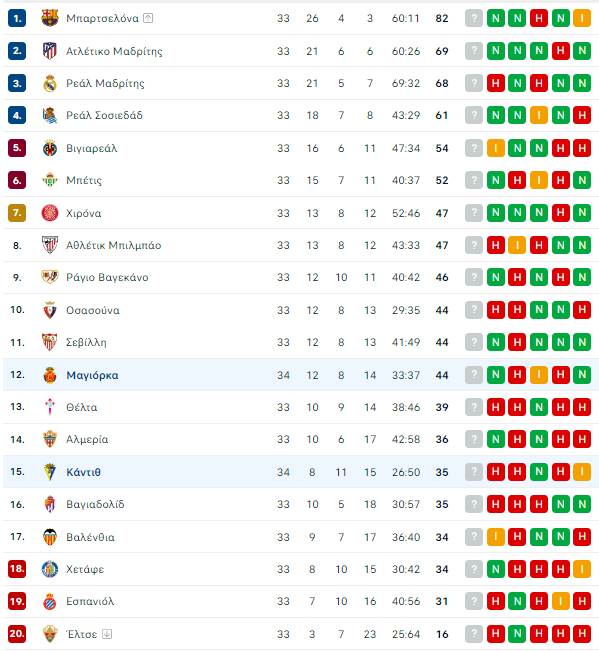Click the Real Madrid club crest

[50, 83]
